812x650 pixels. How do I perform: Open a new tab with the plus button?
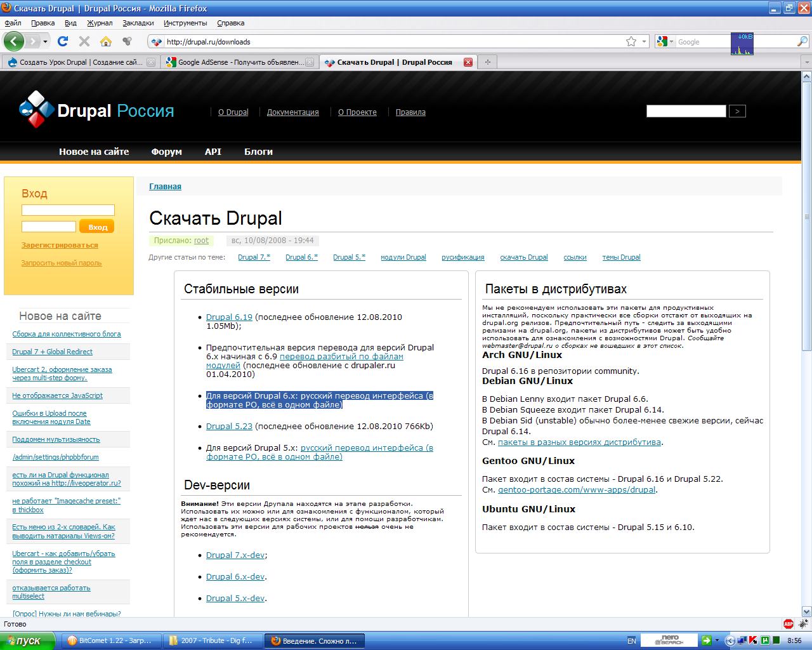(x=487, y=62)
